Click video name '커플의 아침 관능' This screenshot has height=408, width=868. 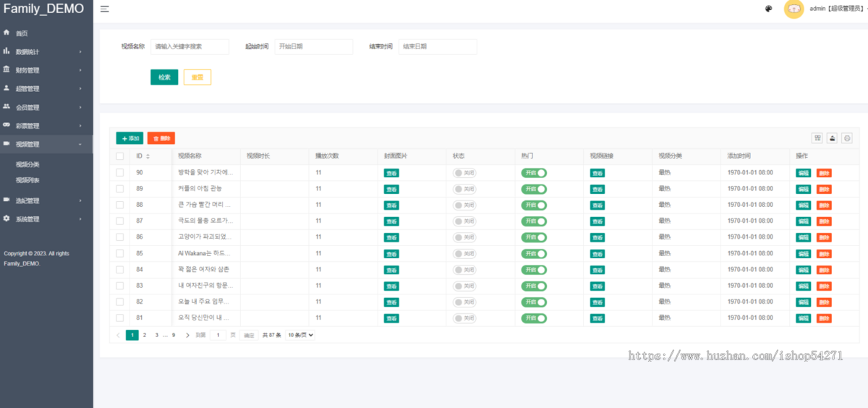(200, 189)
